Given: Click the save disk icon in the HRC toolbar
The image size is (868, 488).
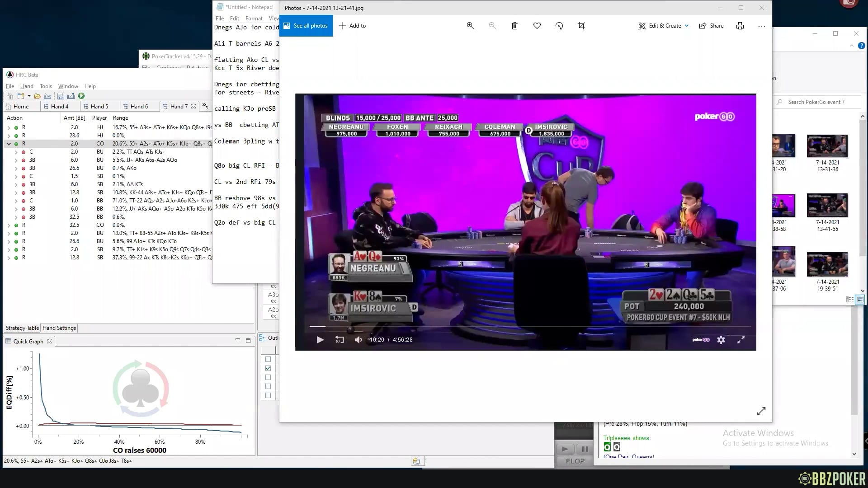Looking at the screenshot, I should (x=61, y=96).
